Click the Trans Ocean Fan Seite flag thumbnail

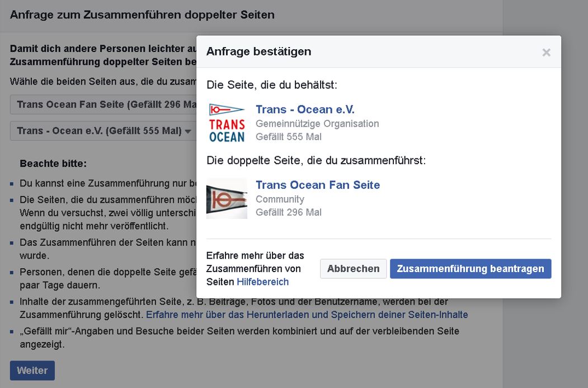tap(227, 199)
